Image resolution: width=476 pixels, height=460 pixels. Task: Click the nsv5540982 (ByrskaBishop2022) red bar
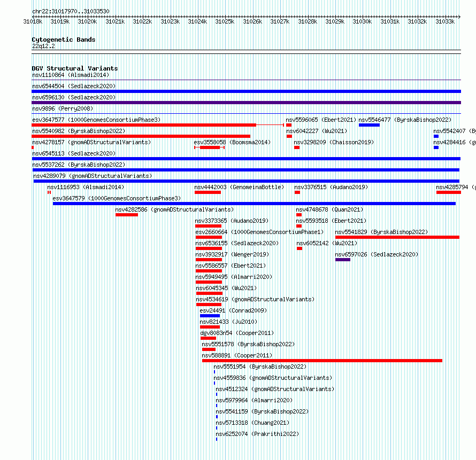141,136
